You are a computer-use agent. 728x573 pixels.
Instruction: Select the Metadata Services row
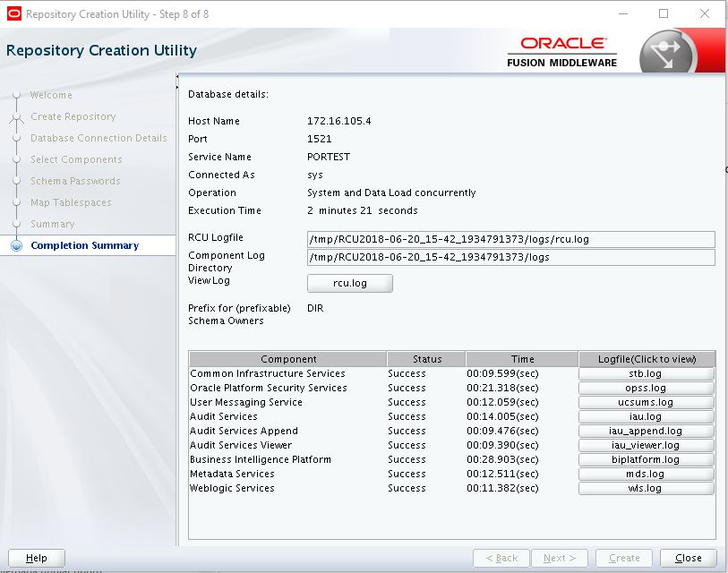click(x=452, y=475)
